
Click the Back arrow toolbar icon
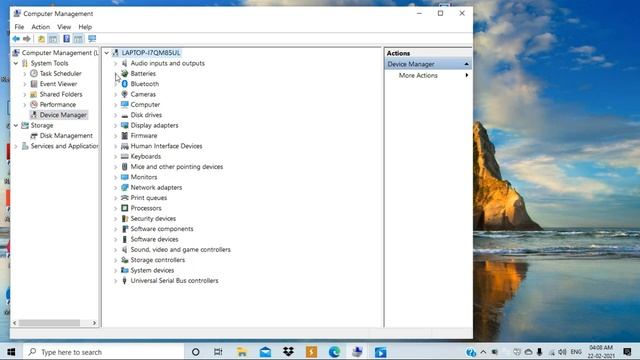coord(16,39)
